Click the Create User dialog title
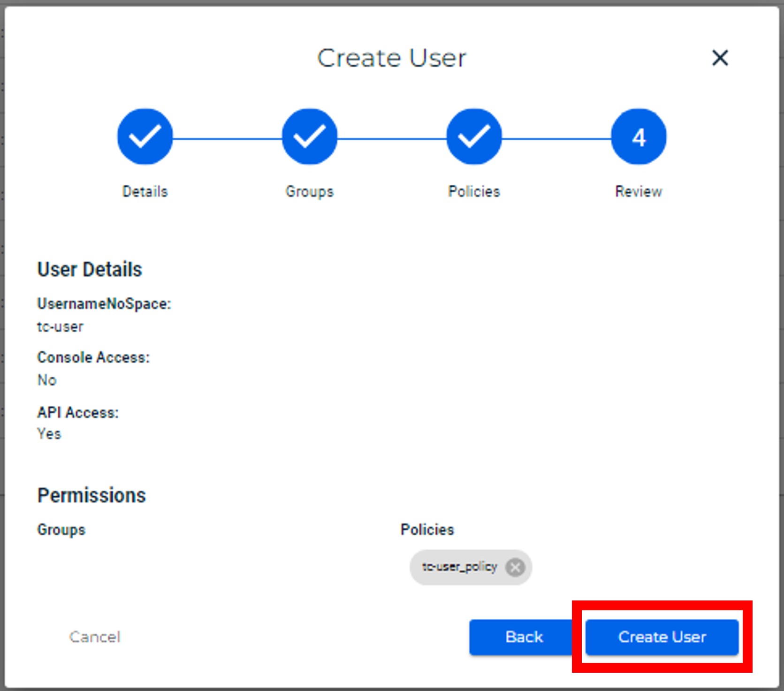The height and width of the screenshot is (691, 784). pos(392,58)
